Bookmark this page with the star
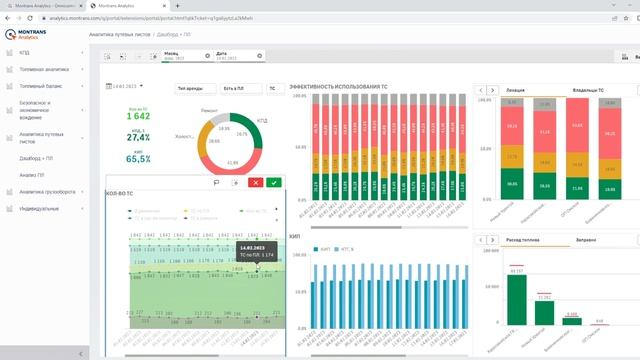 pyautogui.click(x=626, y=18)
